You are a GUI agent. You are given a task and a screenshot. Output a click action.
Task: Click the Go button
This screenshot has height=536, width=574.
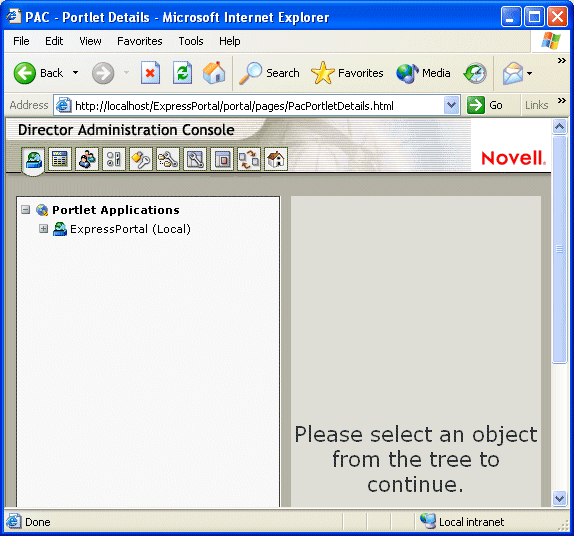tap(485, 105)
